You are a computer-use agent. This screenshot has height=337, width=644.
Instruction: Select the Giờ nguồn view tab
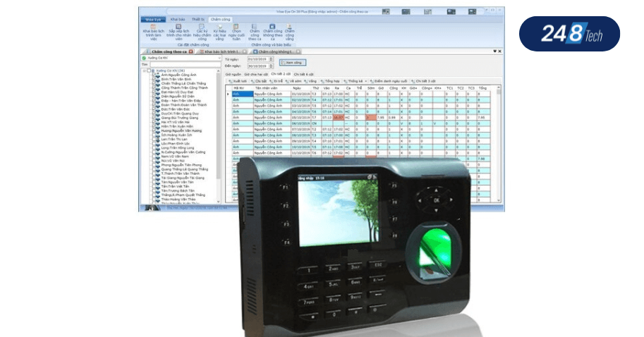(x=233, y=74)
